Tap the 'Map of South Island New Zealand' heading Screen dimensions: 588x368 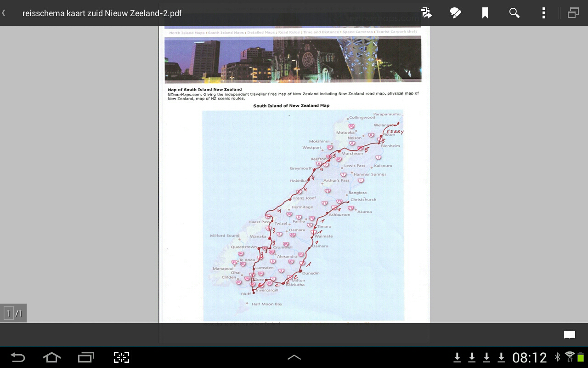point(204,90)
